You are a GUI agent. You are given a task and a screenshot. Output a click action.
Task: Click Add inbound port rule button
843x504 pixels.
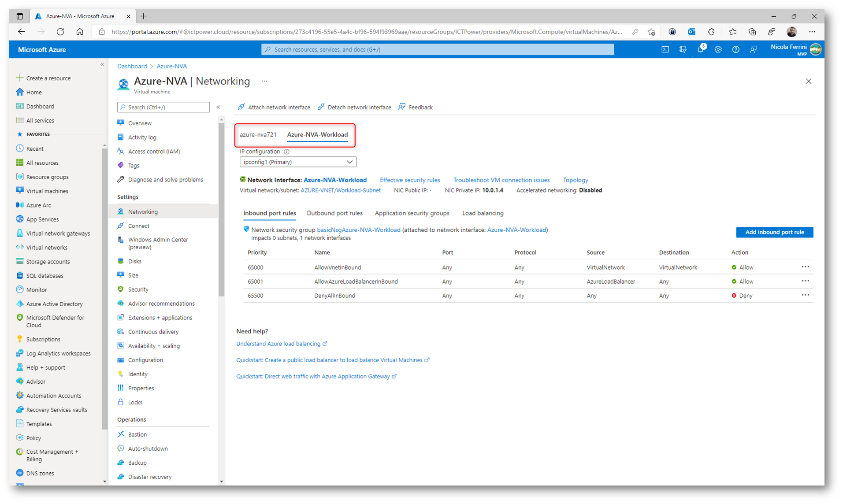774,232
